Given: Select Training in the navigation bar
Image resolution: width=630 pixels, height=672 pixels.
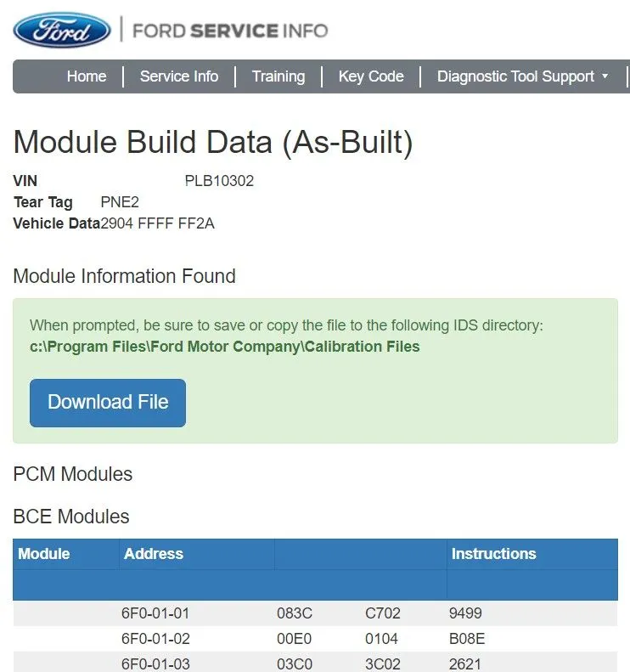Looking at the screenshot, I should click(278, 76).
